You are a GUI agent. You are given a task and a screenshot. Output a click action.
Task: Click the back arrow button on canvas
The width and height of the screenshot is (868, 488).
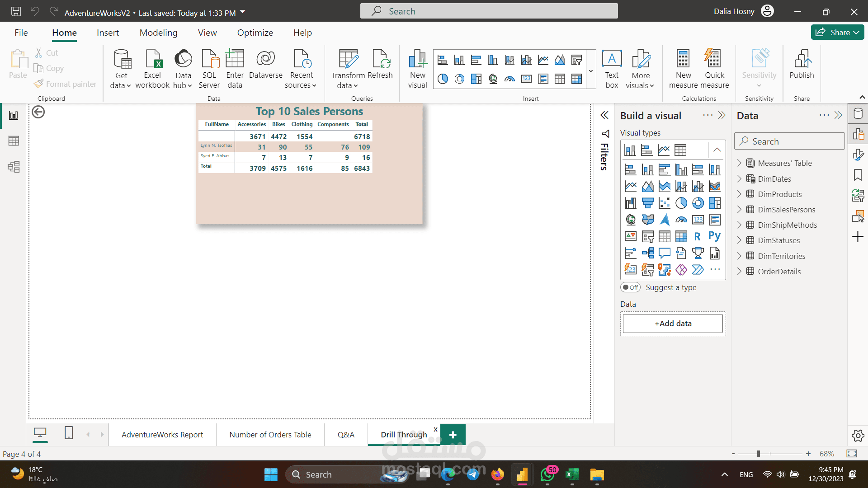pyautogui.click(x=38, y=112)
